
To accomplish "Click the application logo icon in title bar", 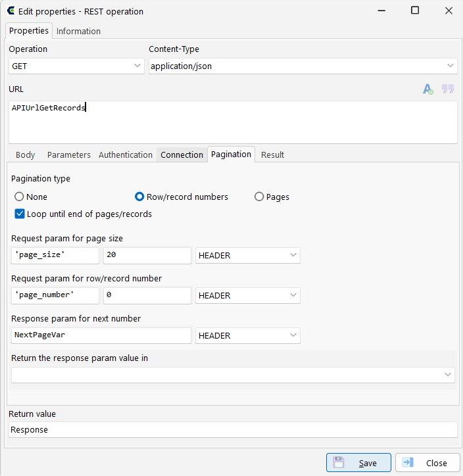I will click(x=11, y=11).
